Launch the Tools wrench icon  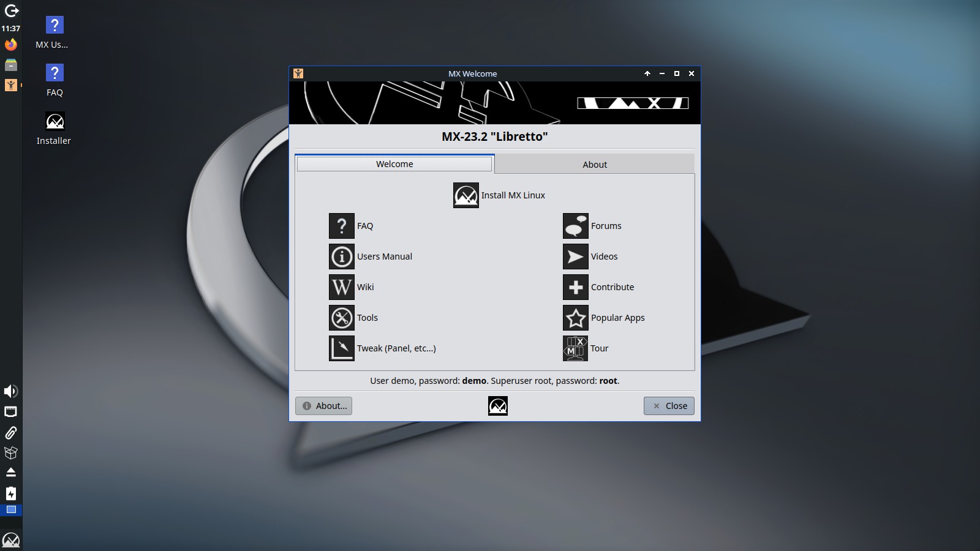pos(342,318)
